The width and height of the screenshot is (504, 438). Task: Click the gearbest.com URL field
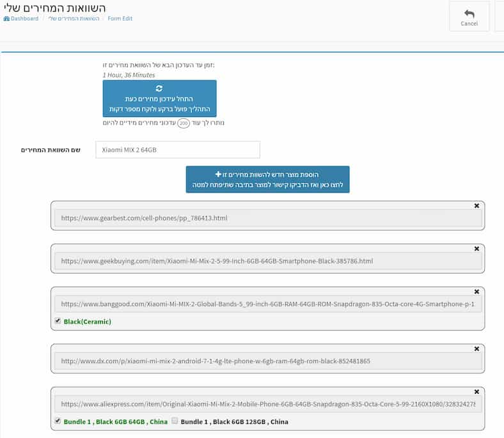267,218
